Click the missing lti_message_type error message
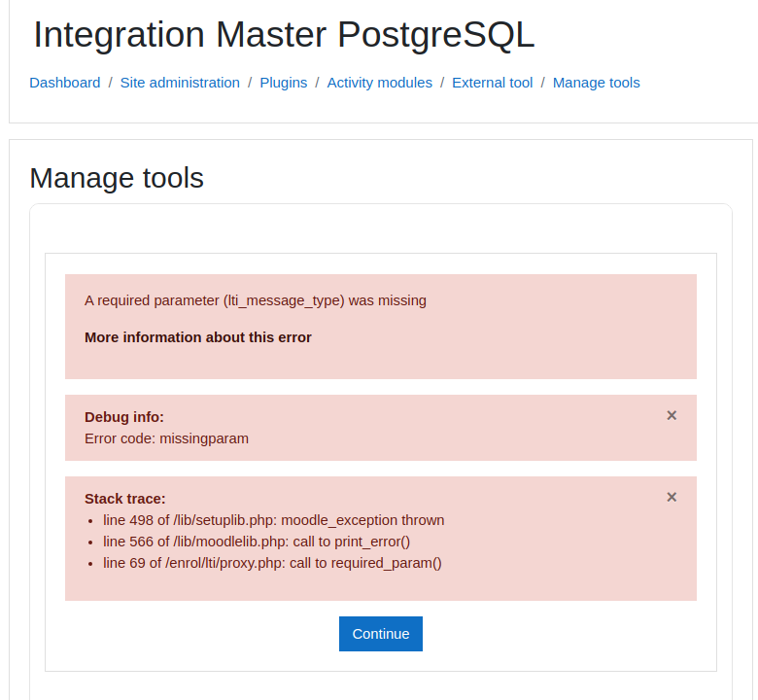 (x=256, y=300)
